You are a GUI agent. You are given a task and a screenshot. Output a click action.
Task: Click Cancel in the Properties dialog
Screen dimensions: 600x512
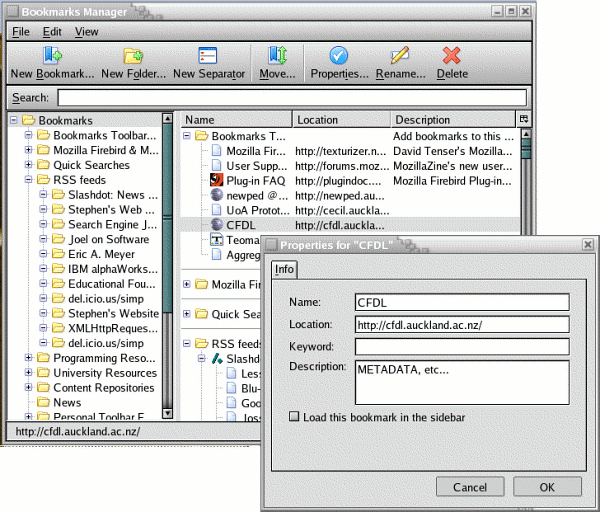point(470,487)
